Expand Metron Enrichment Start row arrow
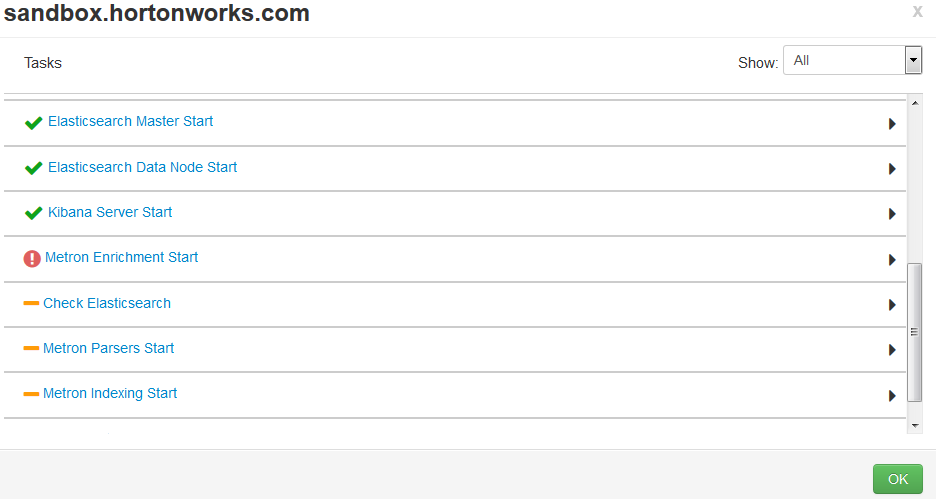The height and width of the screenshot is (499, 936). tap(891, 260)
